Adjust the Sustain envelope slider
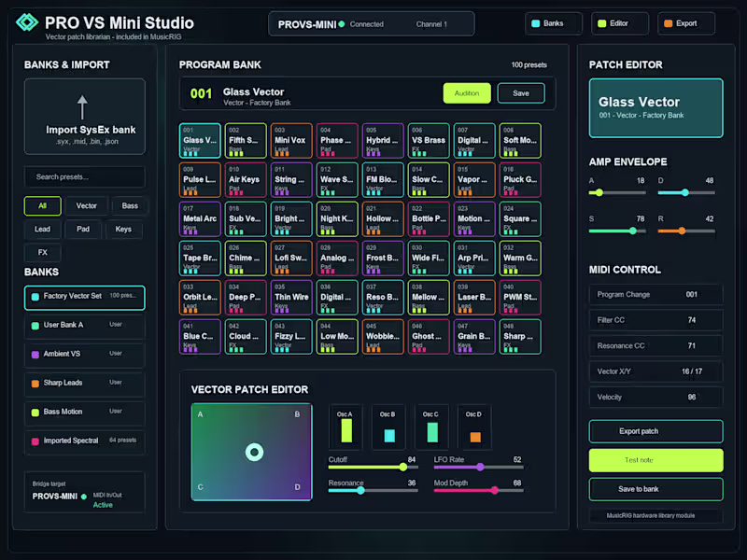This screenshot has width=747, height=560. [617, 231]
